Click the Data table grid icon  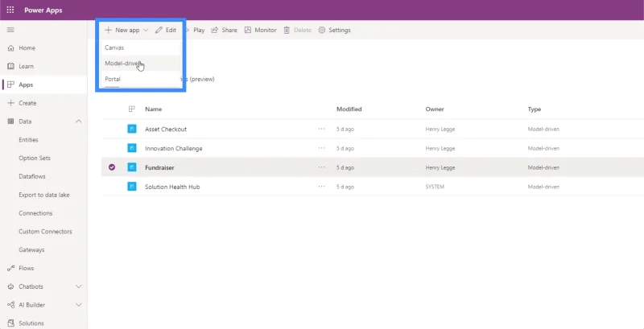coord(11,121)
